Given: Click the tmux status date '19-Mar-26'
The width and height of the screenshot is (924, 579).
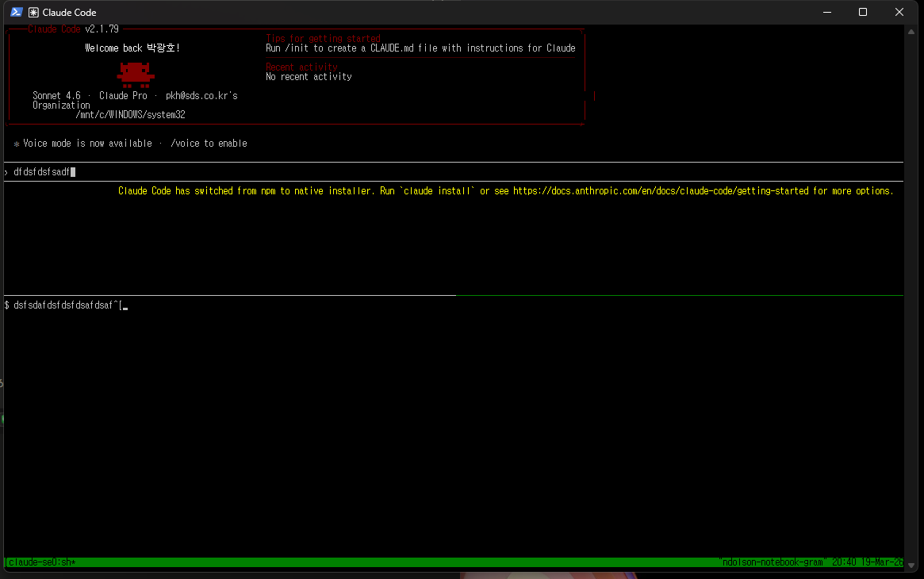Looking at the screenshot, I should 884,562.
